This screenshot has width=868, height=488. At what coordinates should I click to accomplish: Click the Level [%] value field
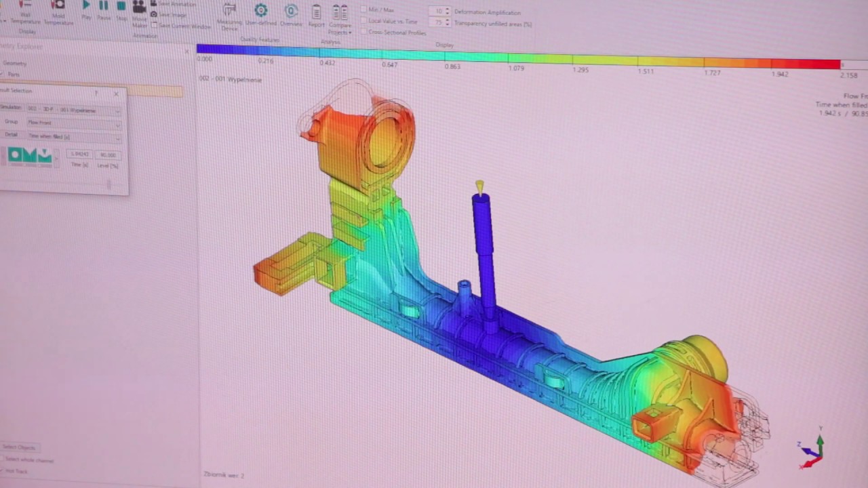(x=107, y=155)
